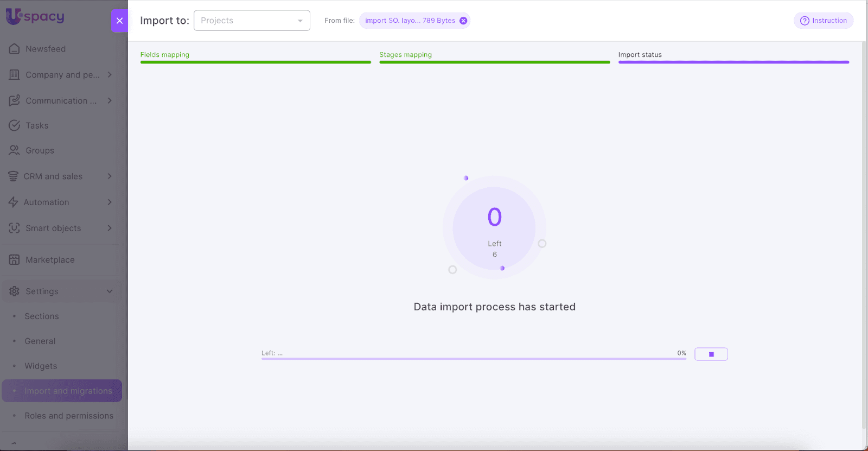The image size is (868, 451).
Task: Click the Automation lightning bolt icon
Action: 14,202
